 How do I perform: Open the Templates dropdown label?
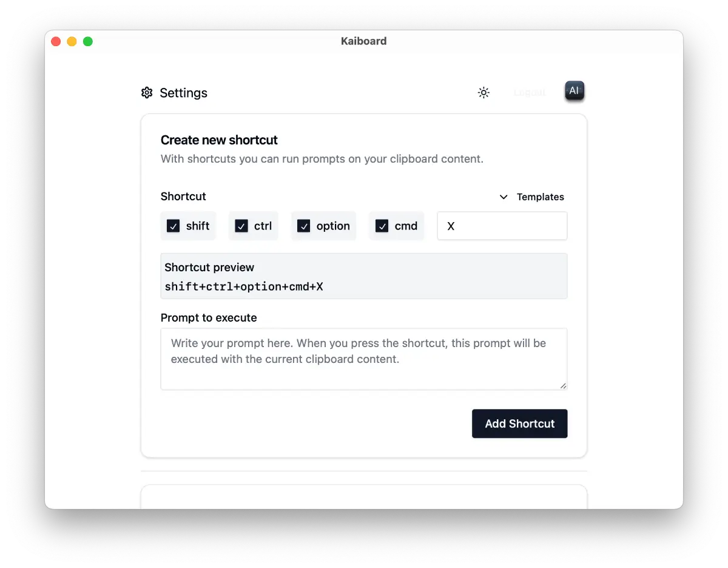point(540,197)
